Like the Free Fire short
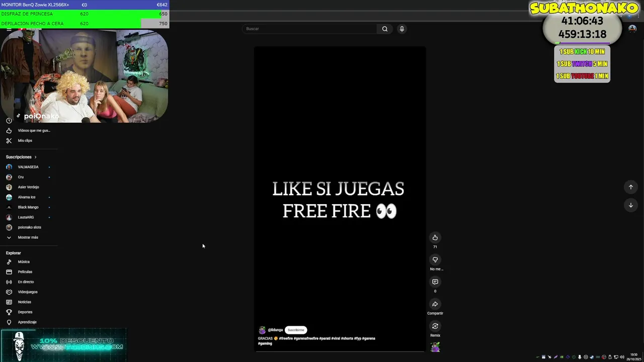This screenshot has width=644, height=362. [x=435, y=238]
